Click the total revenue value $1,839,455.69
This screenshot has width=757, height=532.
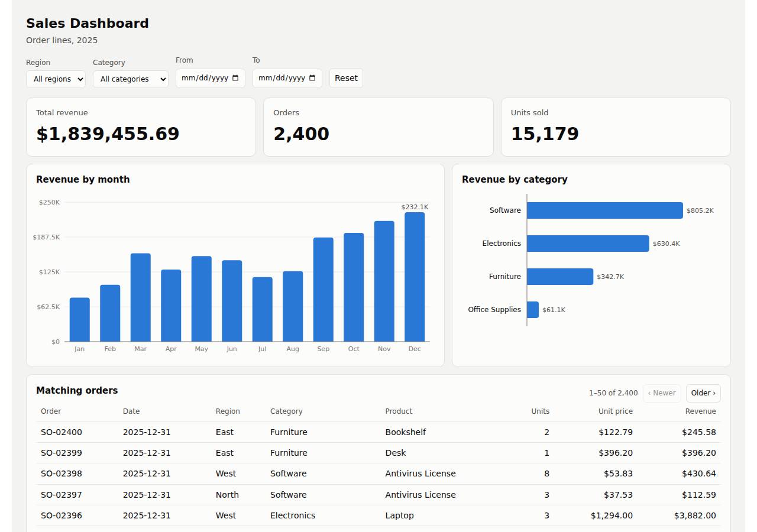pyautogui.click(x=108, y=134)
